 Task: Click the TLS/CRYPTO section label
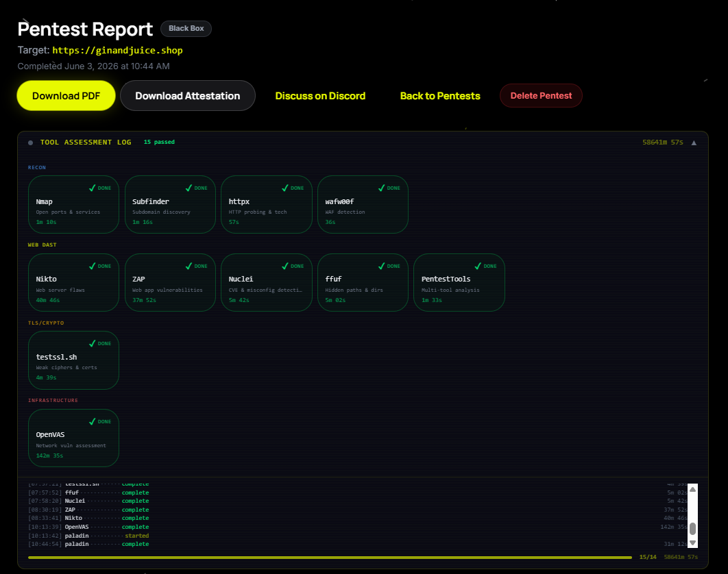pyautogui.click(x=46, y=323)
